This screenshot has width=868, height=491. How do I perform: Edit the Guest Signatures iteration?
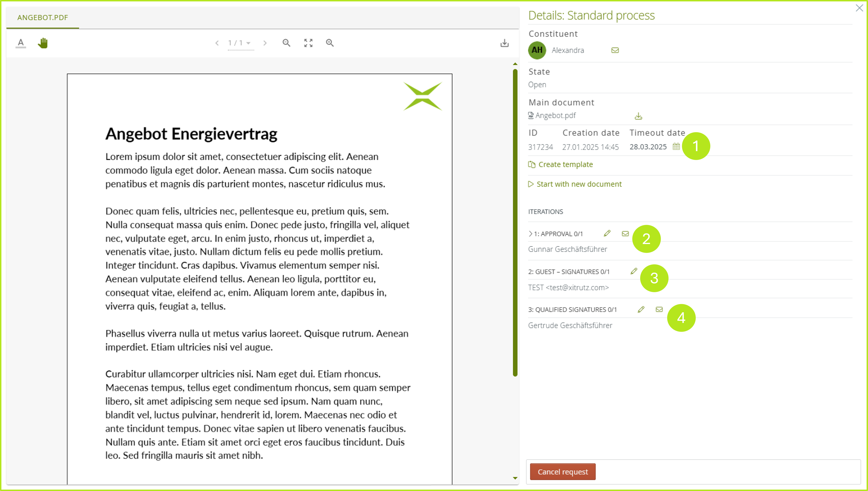[x=634, y=271]
